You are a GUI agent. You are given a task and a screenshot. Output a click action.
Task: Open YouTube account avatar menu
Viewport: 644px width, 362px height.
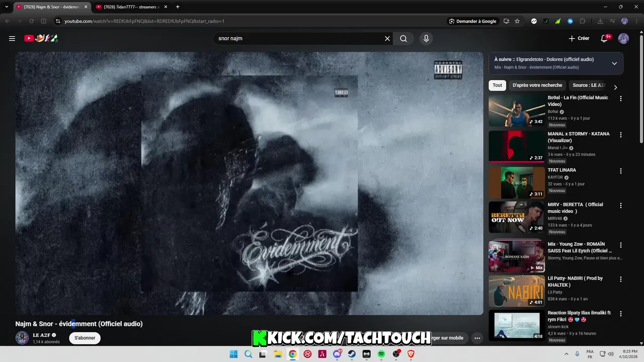(x=623, y=39)
